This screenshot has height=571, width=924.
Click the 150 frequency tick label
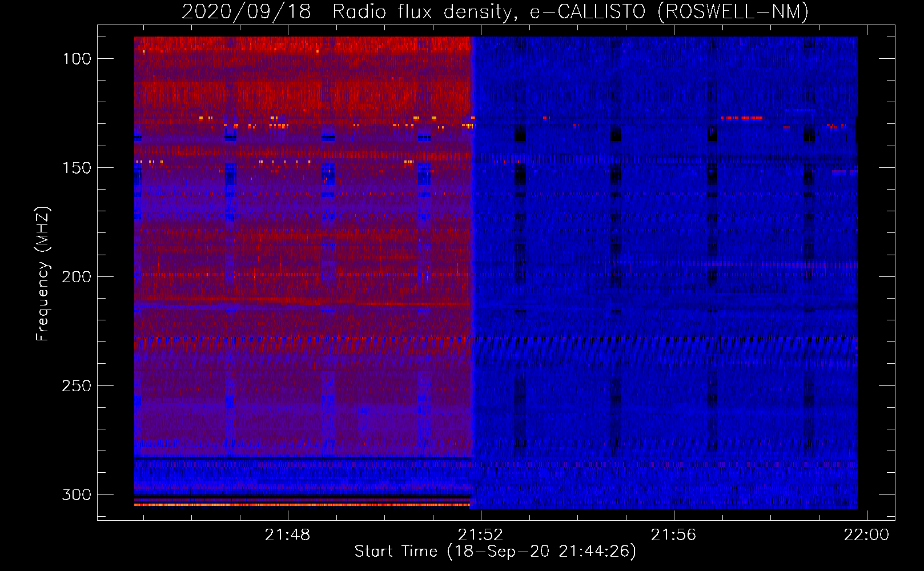click(77, 168)
